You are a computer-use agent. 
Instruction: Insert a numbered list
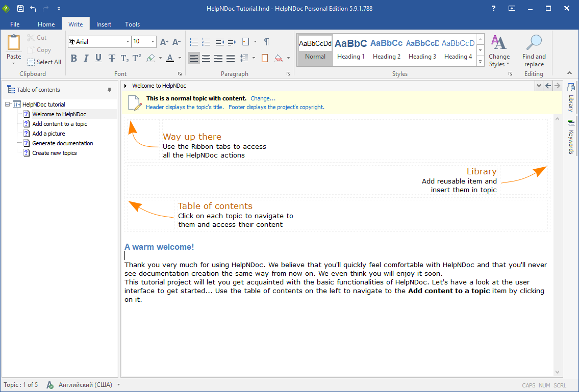tap(206, 42)
